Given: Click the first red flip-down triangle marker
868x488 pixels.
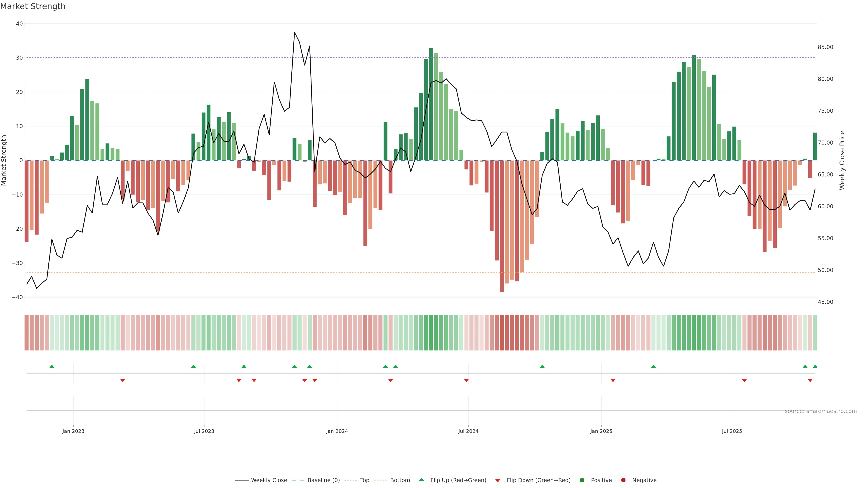Looking at the screenshot, I should pyautogui.click(x=123, y=380).
